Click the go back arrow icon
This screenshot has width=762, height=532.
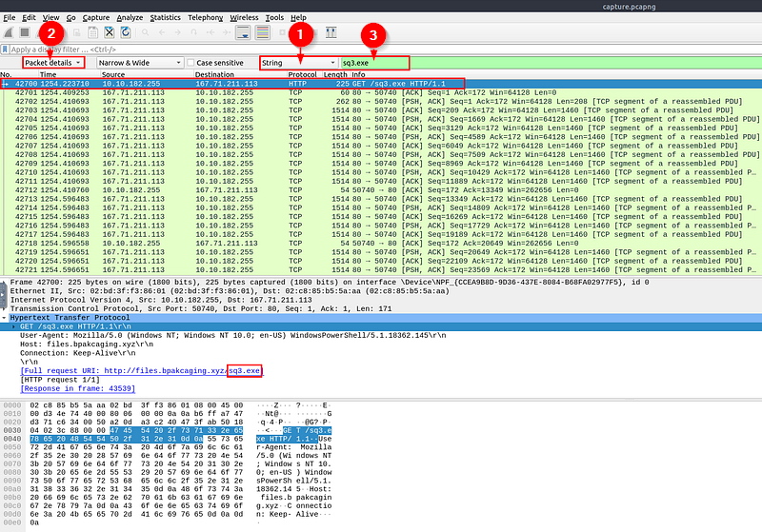pyautogui.click(x=162, y=32)
